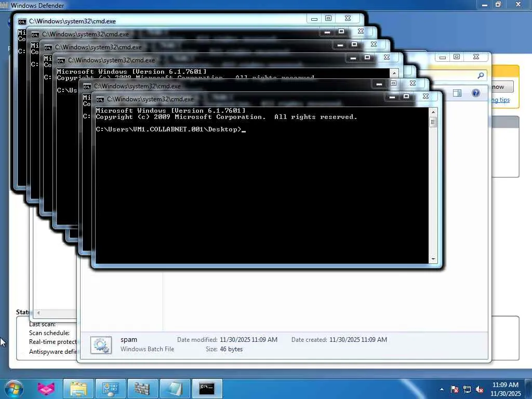Close the Windows Defender window
This screenshot has height=399, width=532.
(x=518, y=5)
